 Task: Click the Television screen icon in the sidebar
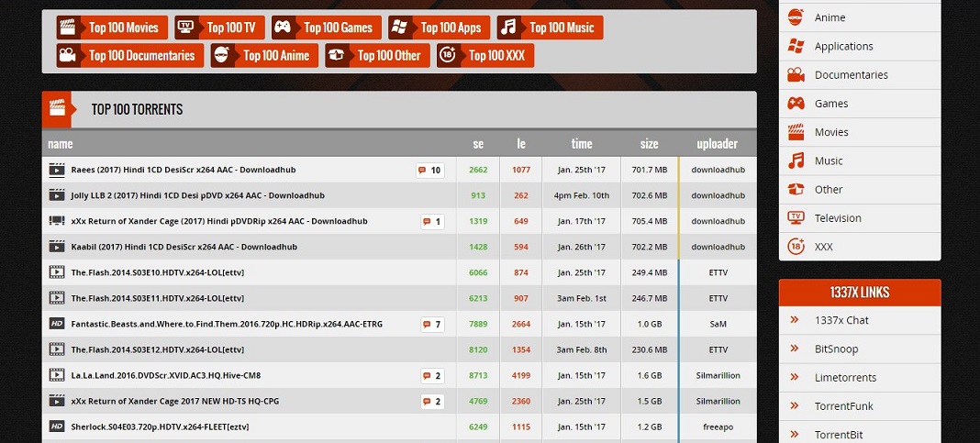point(796,218)
